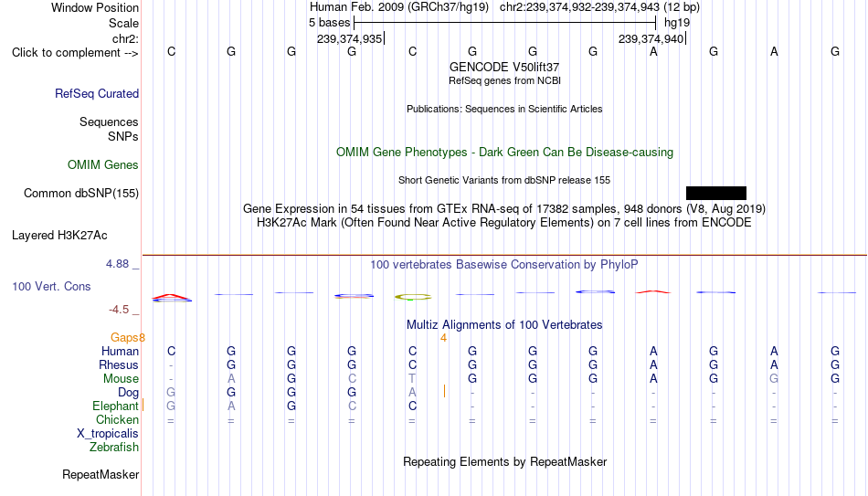Image resolution: width=868 pixels, height=496 pixels.
Task: Click the orange gap count 4
Action: click(x=443, y=338)
